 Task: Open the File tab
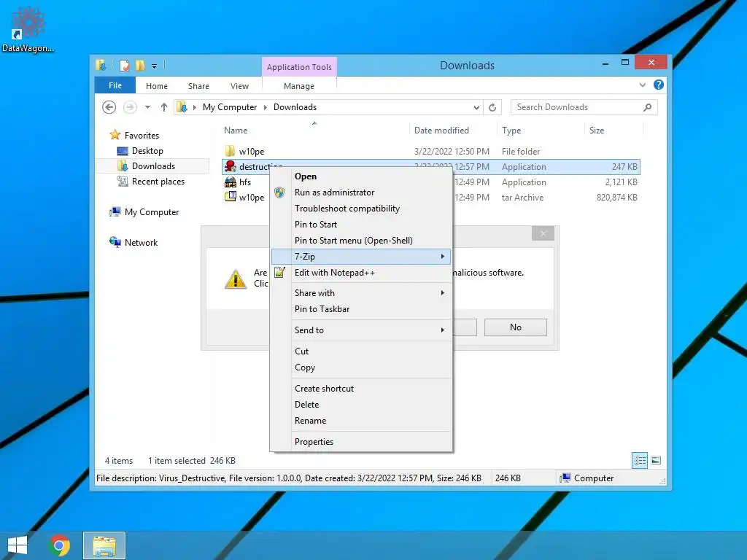coord(115,86)
